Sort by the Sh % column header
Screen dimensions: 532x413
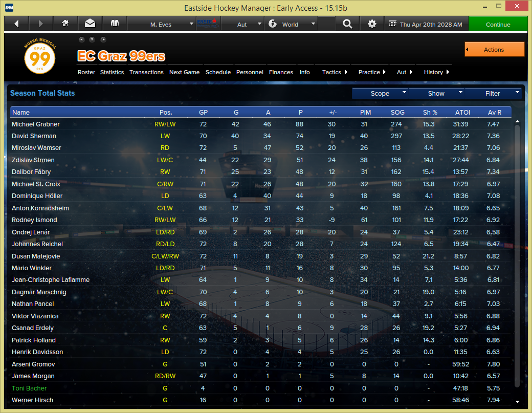click(x=430, y=112)
